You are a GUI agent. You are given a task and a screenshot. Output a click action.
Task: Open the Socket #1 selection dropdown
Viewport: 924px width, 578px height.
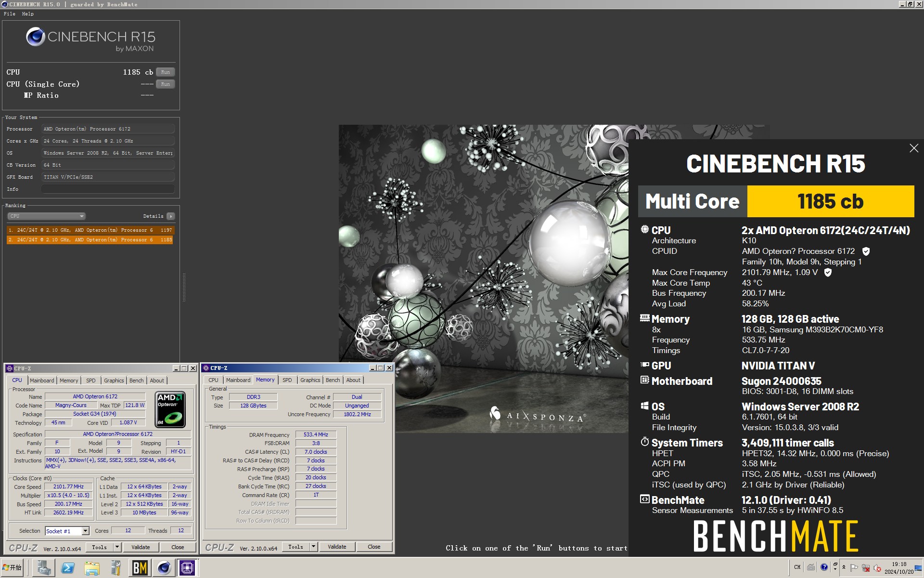pyautogui.click(x=85, y=531)
